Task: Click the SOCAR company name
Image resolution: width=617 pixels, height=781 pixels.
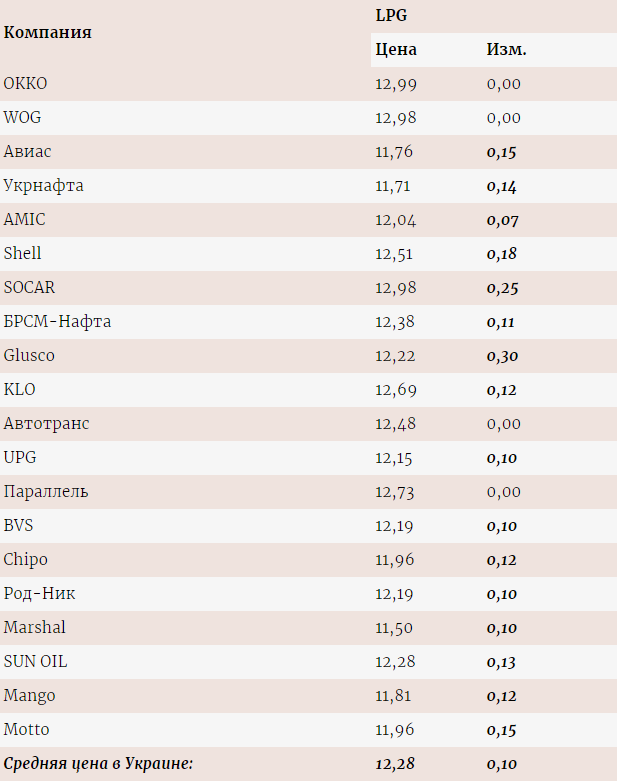Action: click(29, 287)
